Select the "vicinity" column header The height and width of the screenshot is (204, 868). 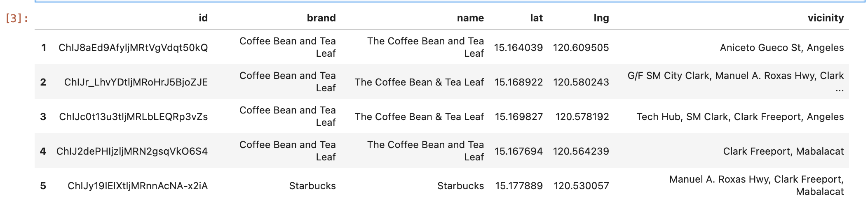(825, 18)
